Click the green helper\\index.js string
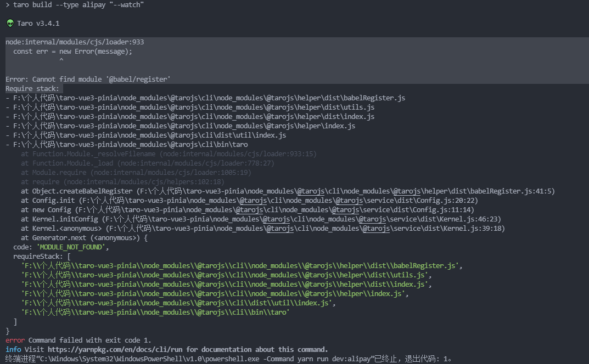 click(213, 293)
